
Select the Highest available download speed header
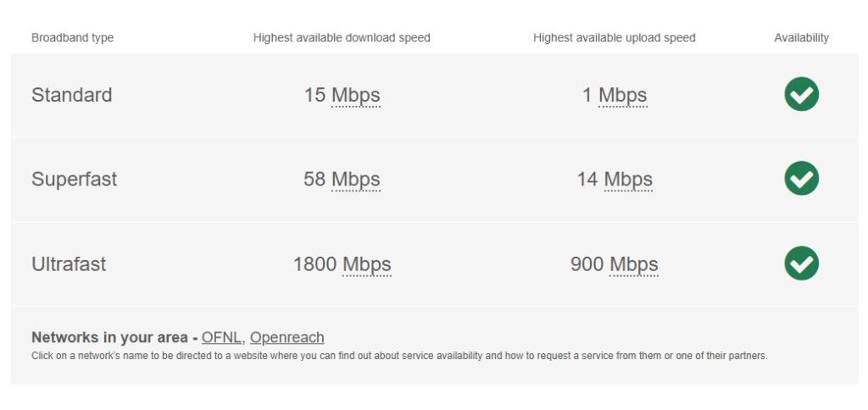[342, 37]
